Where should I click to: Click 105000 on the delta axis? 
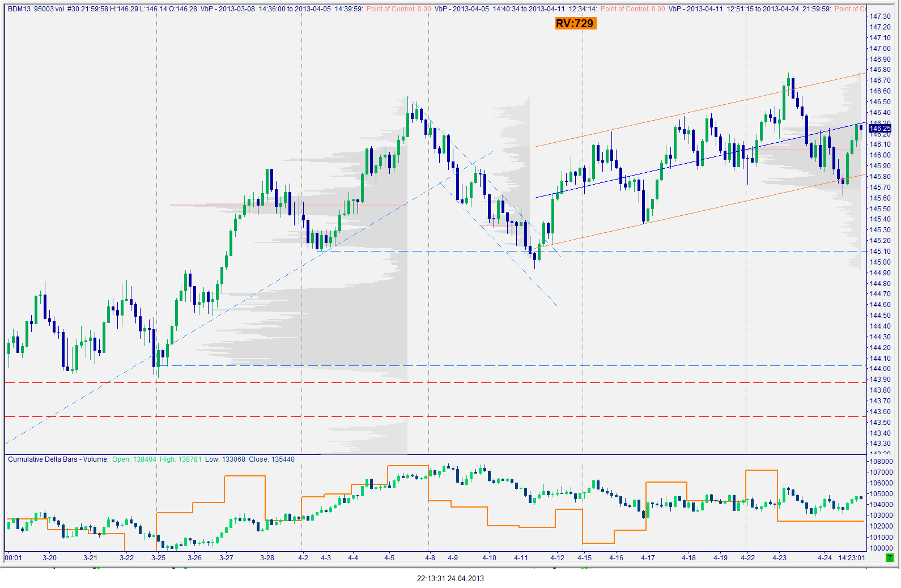coord(881,494)
